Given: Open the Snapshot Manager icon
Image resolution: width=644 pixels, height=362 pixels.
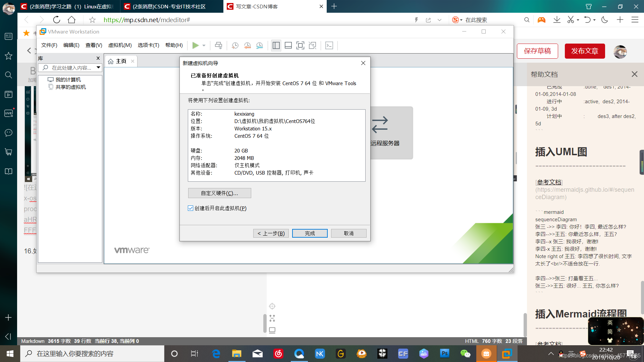Looking at the screenshot, I should 260,45.
